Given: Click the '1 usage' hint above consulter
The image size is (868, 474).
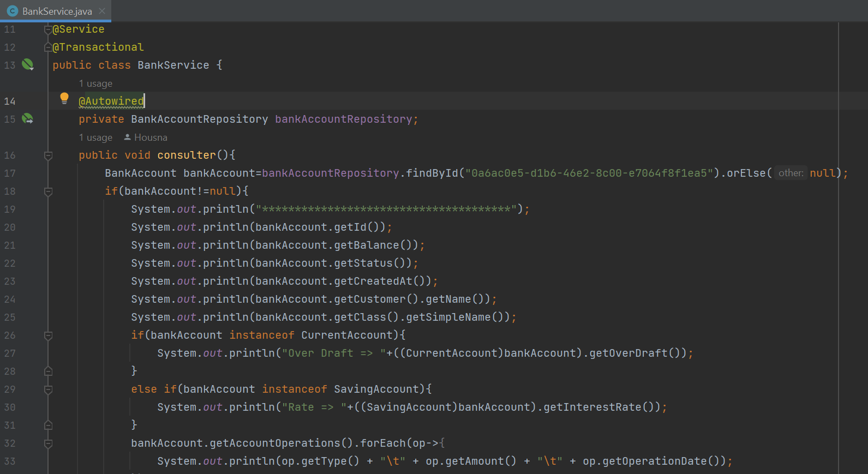Looking at the screenshot, I should coord(95,137).
